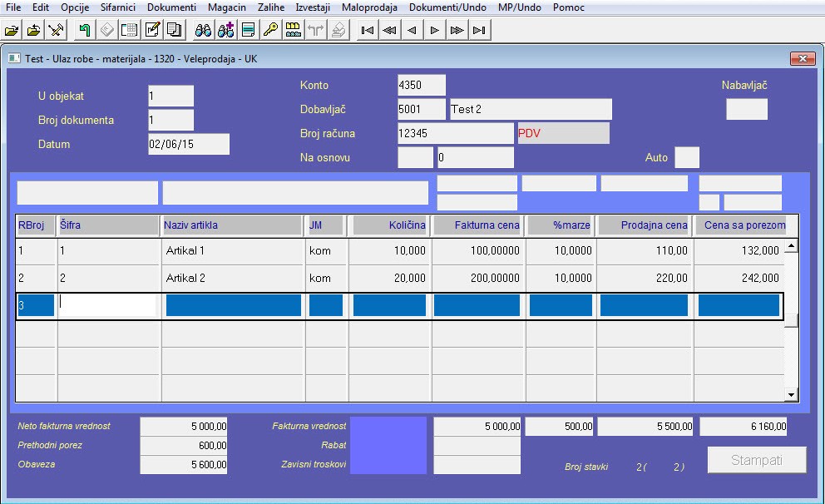Click the grayed-out printer stamp icon
The image size is (825, 504).
(x=338, y=30)
